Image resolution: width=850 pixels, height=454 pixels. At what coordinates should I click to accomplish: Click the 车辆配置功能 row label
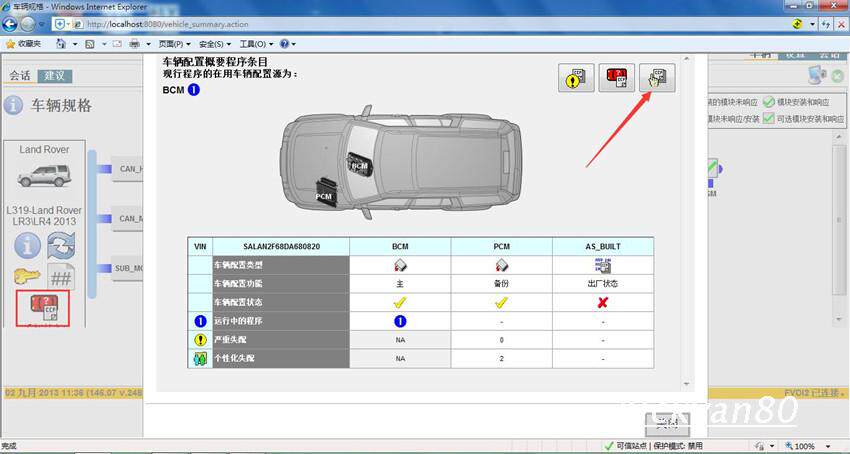pos(281,284)
